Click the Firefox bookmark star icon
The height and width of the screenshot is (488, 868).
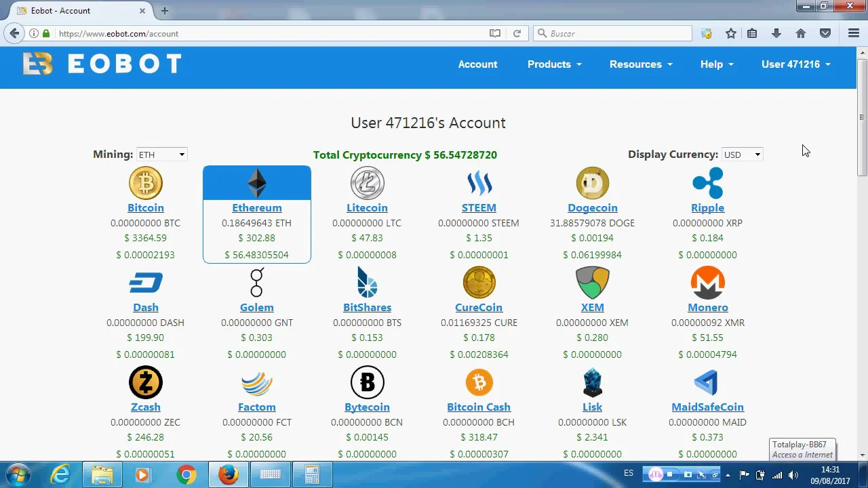tap(730, 33)
